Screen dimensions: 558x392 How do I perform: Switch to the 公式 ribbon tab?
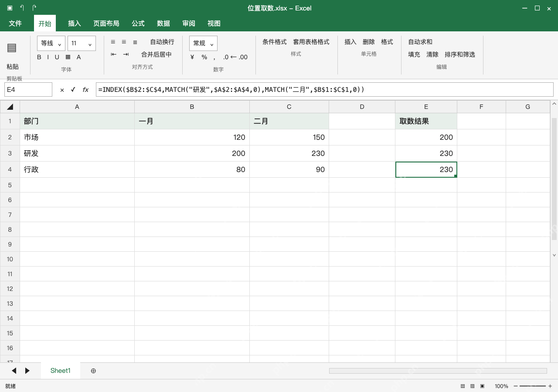(x=138, y=23)
